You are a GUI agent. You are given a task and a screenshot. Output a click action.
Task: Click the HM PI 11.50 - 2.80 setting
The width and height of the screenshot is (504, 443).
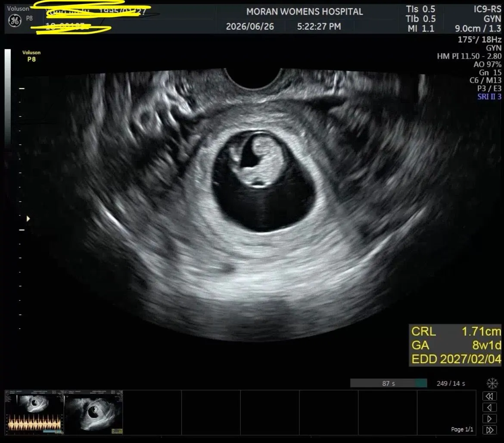469,56
